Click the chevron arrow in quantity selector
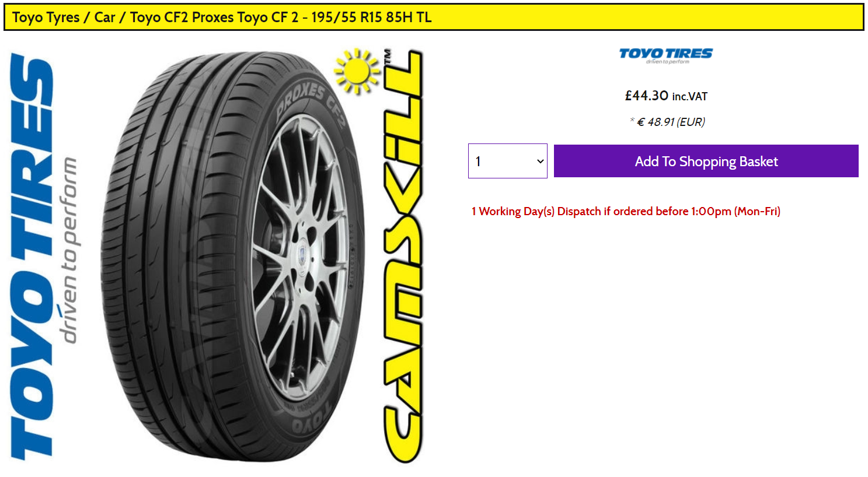The image size is (868, 477). [x=540, y=162]
